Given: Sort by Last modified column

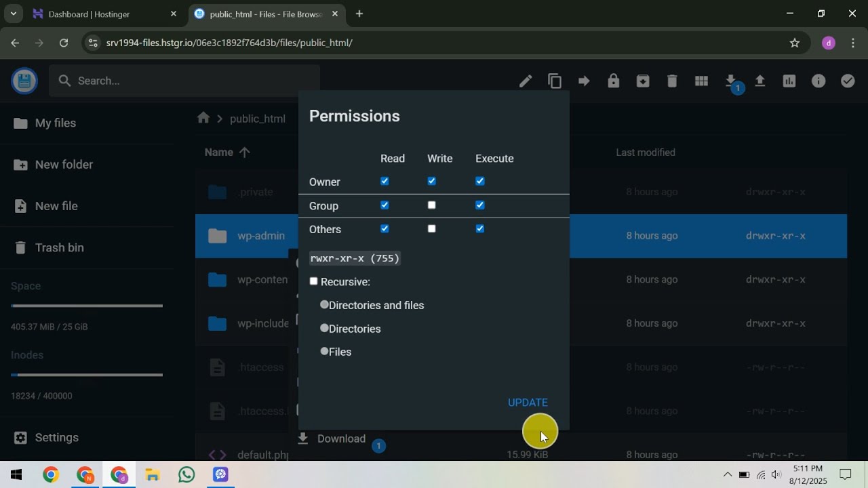Looking at the screenshot, I should (x=646, y=152).
